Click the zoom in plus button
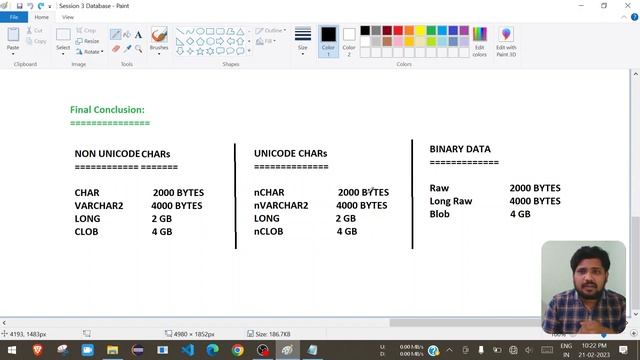Screen dimensions: 640x360 (633, 333)
